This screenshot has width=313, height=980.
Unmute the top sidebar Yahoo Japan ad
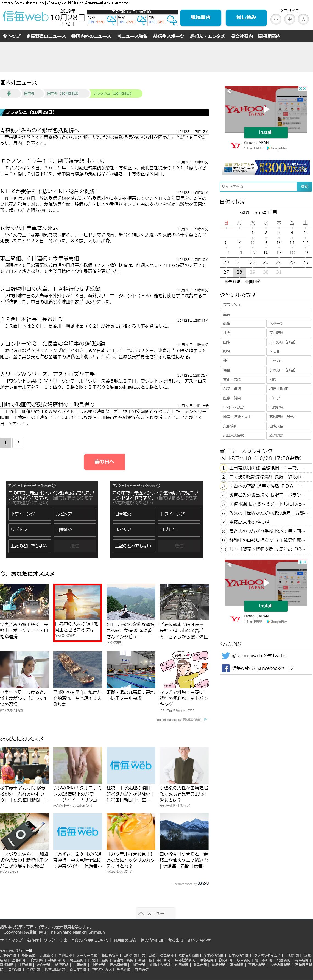pyautogui.click(x=229, y=91)
